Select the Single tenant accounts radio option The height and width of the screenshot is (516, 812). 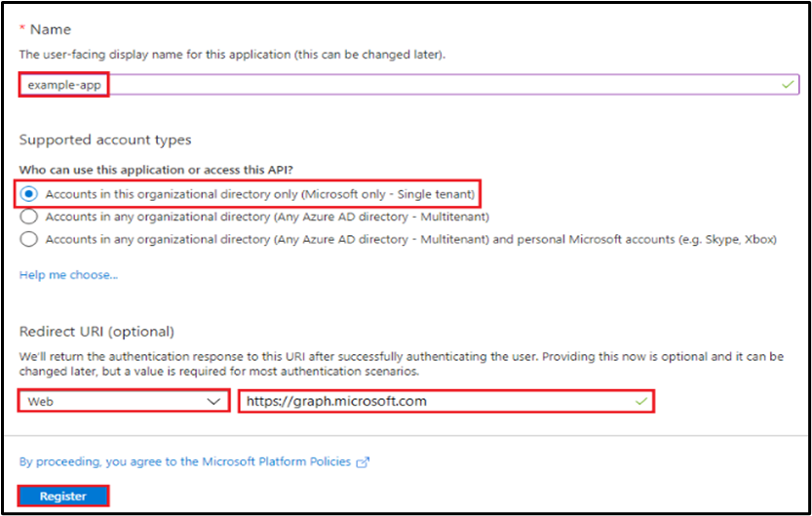tap(29, 193)
